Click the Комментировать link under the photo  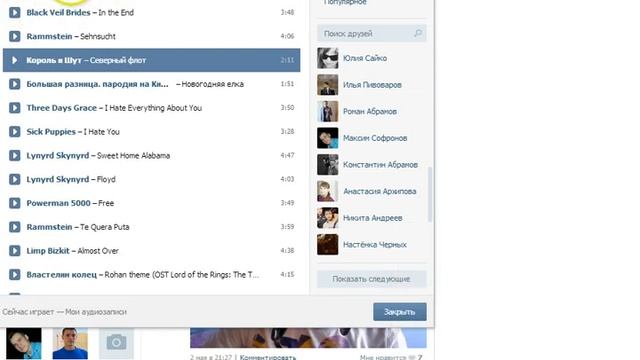[268, 357]
